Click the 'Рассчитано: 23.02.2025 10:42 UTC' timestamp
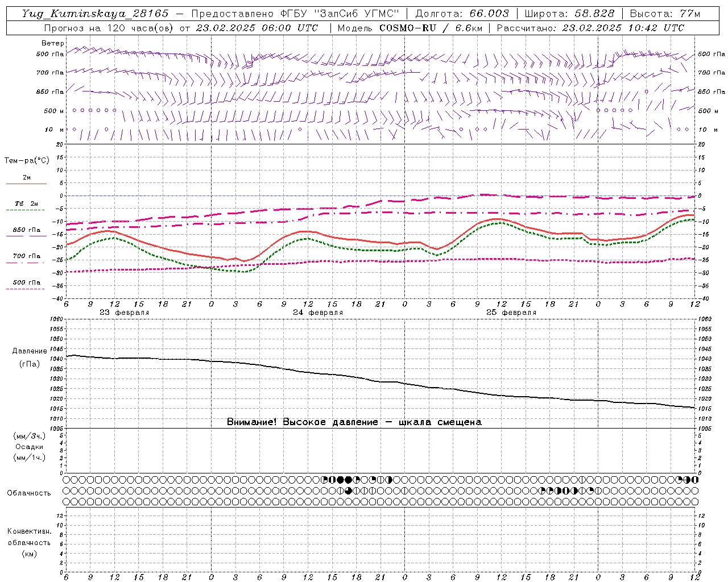This screenshot has width=728, height=582. coord(590,28)
